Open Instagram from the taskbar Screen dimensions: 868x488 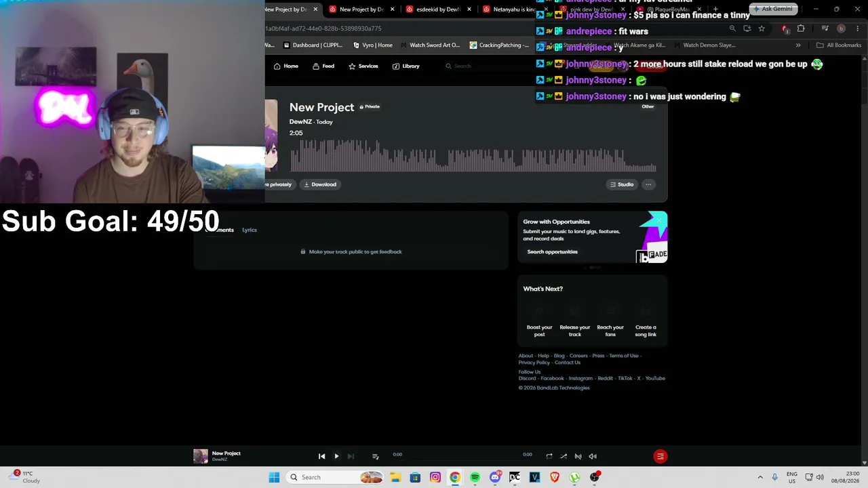point(435,477)
